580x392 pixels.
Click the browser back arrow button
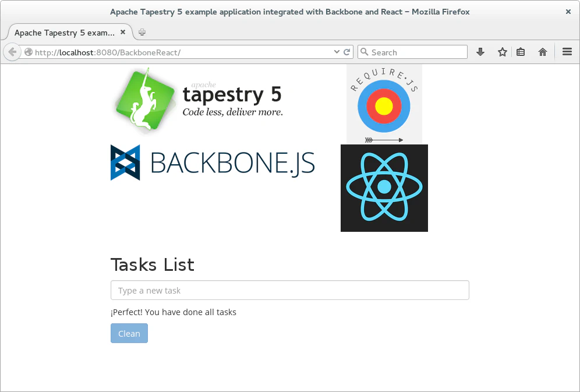coord(12,52)
